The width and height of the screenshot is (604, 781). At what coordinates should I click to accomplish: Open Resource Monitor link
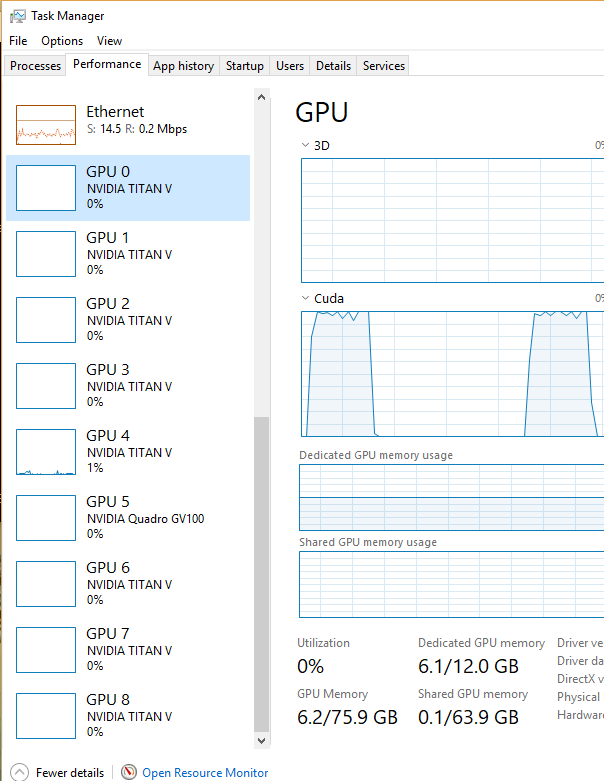[205, 772]
